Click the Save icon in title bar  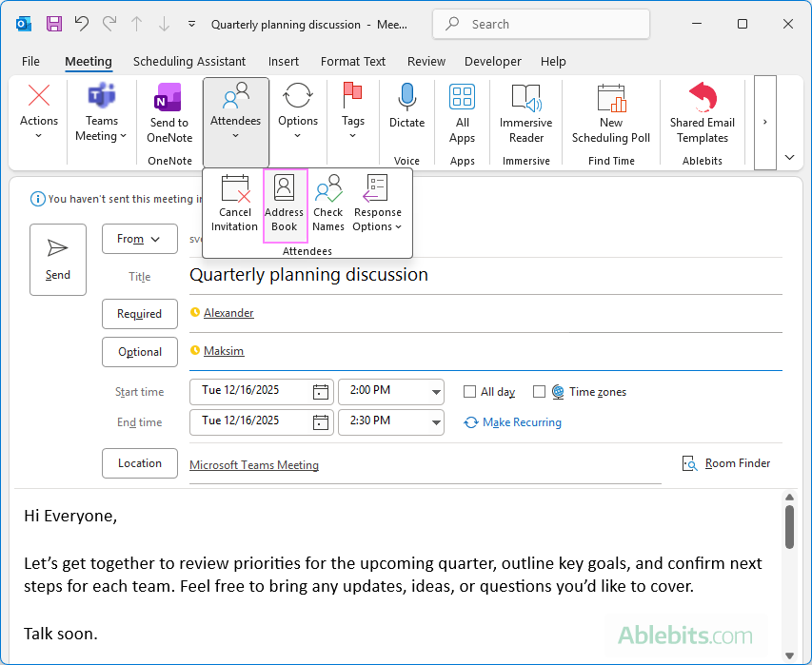click(54, 24)
